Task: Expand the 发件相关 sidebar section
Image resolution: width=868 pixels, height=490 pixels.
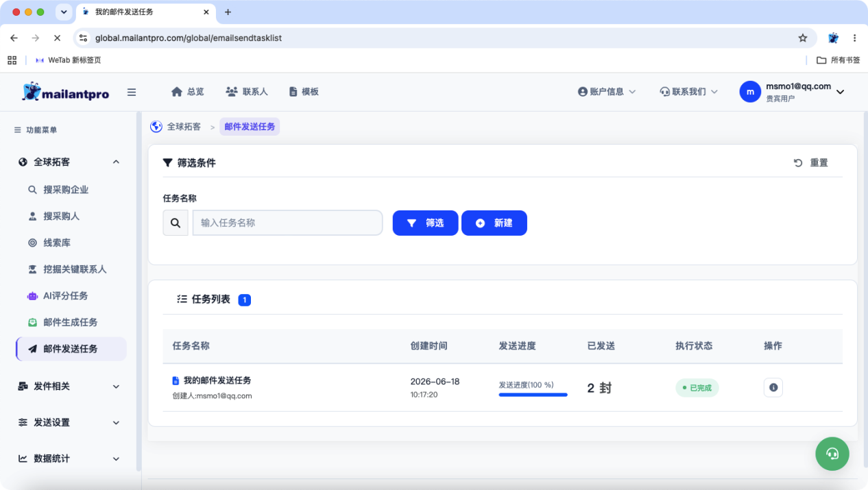Action: coord(69,387)
